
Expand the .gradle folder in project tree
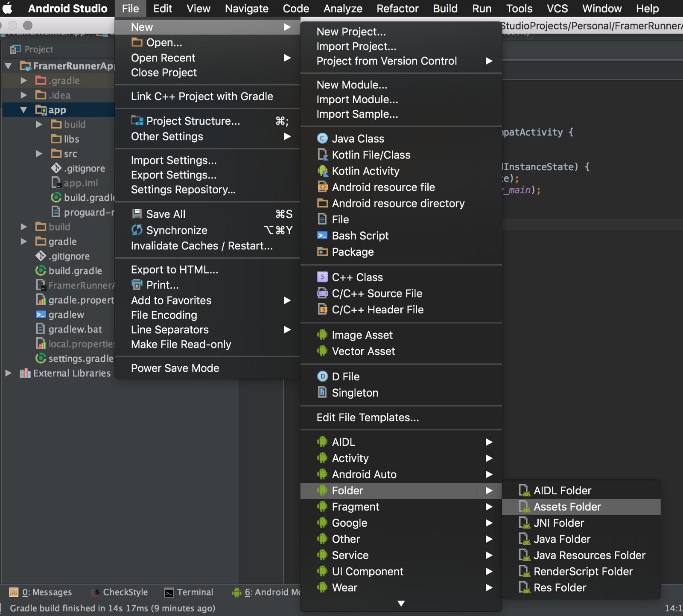(24, 81)
